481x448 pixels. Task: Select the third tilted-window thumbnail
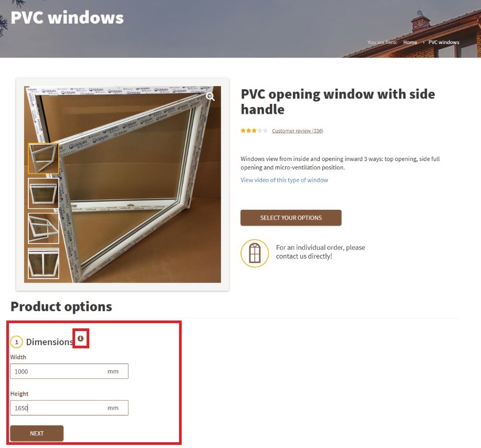(x=43, y=228)
